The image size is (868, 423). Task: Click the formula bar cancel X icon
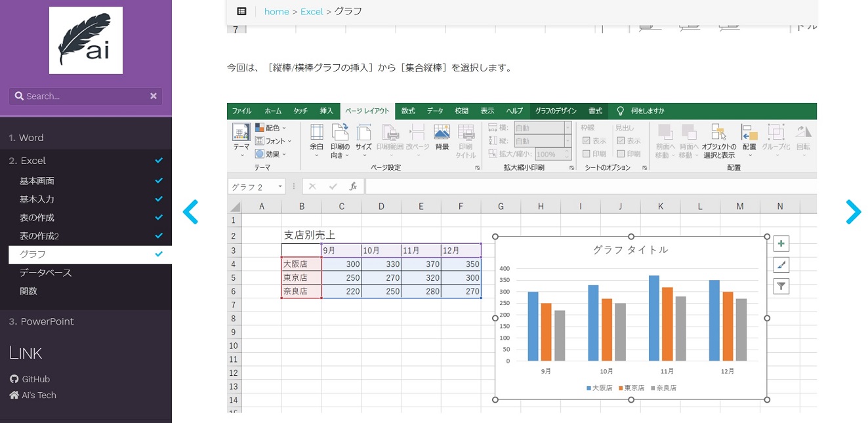point(312,186)
